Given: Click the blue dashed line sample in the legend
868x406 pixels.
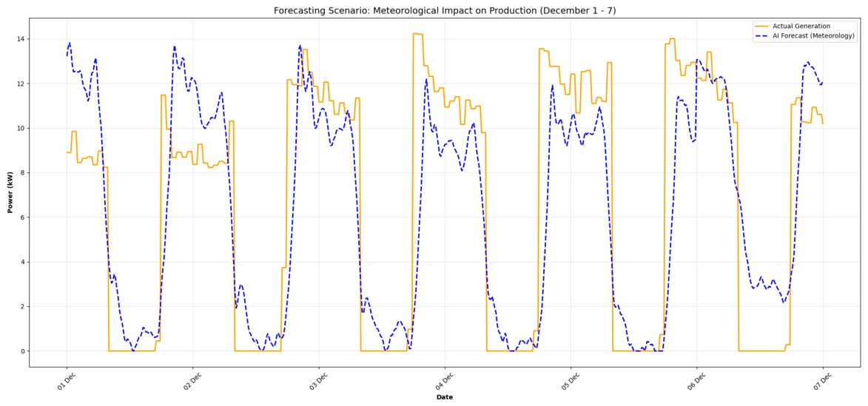Looking at the screenshot, I should pos(761,36).
